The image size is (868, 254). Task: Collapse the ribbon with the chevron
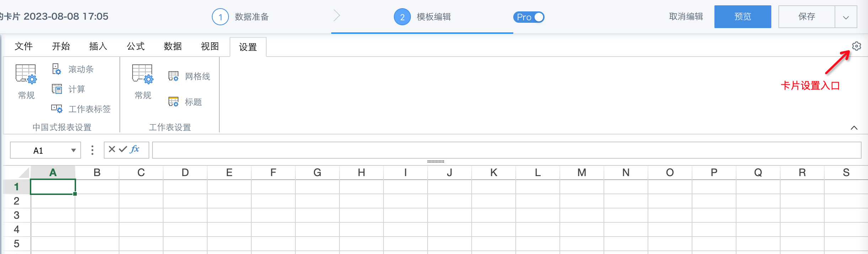pos(854,128)
